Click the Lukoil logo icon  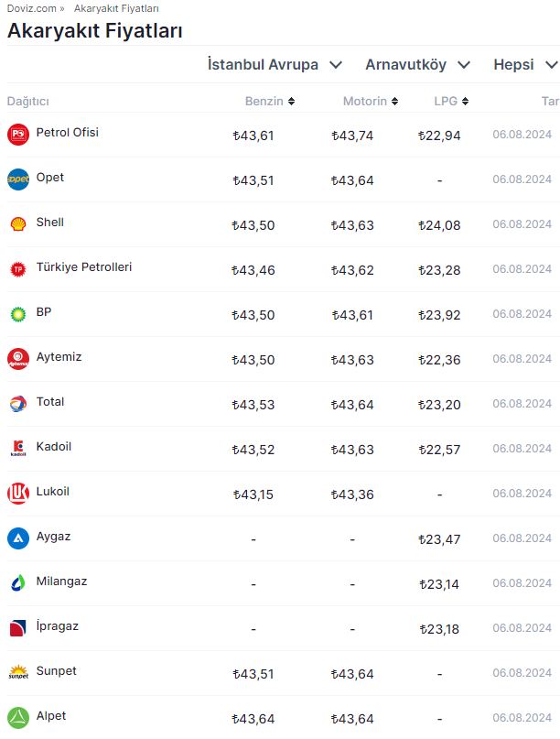click(x=18, y=494)
